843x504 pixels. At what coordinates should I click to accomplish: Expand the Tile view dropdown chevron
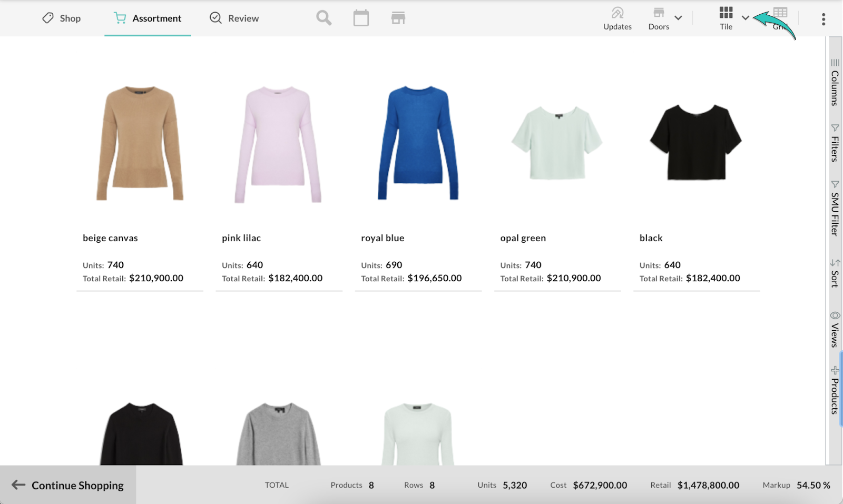pyautogui.click(x=746, y=18)
